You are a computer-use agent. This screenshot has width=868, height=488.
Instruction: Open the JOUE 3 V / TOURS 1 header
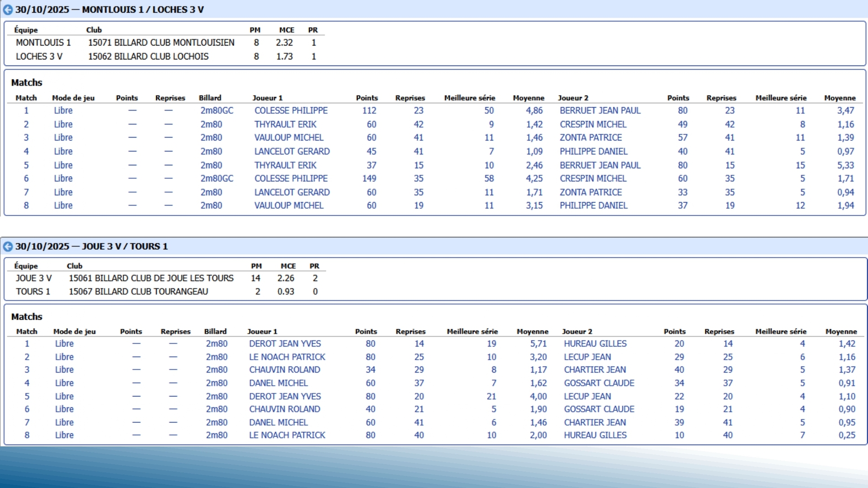91,246
